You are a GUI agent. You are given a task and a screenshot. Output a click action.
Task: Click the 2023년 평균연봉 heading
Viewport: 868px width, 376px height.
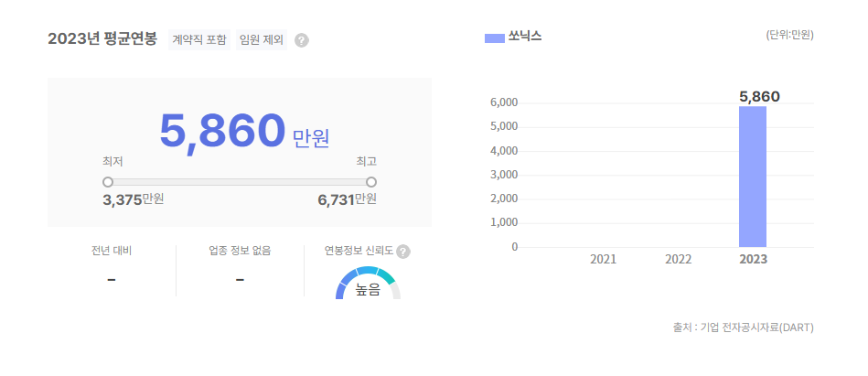point(102,39)
